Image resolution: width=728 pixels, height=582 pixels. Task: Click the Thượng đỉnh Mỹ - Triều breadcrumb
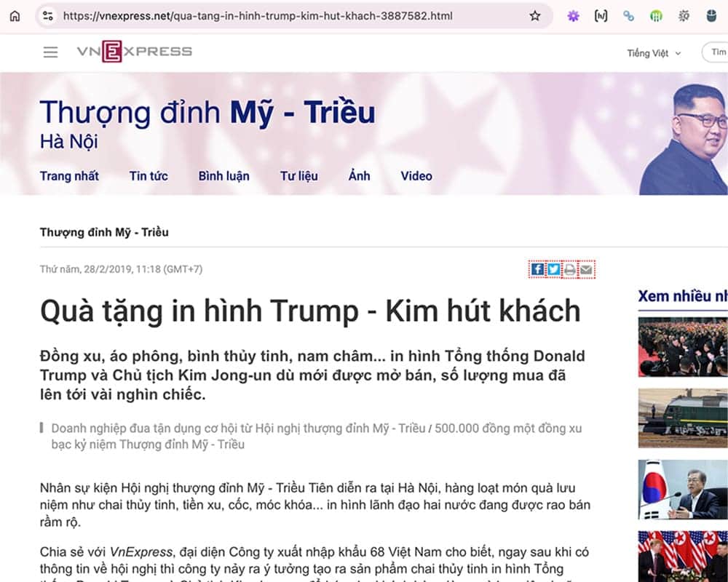pyautogui.click(x=104, y=232)
